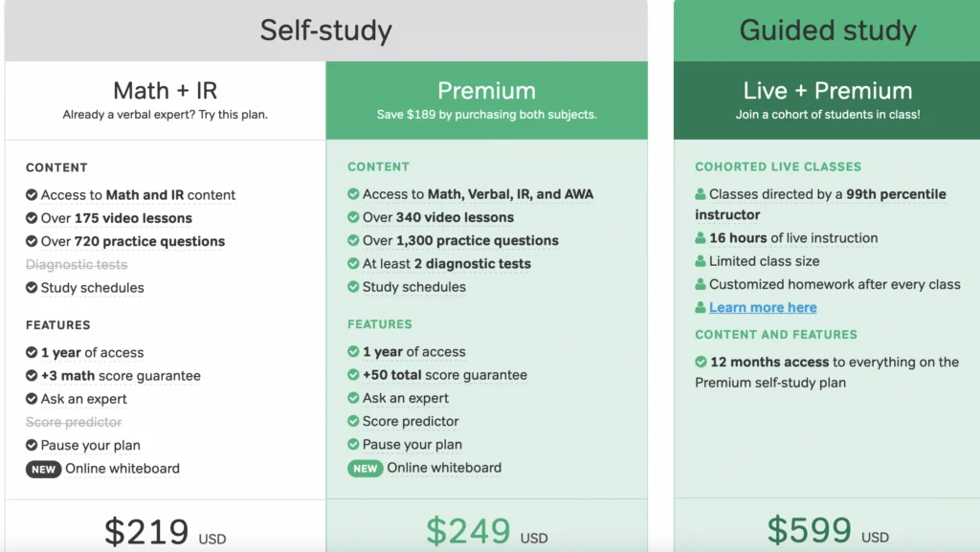
Task: Click checkmark icon next to +3 math score guarantee
Action: click(x=32, y=375)
